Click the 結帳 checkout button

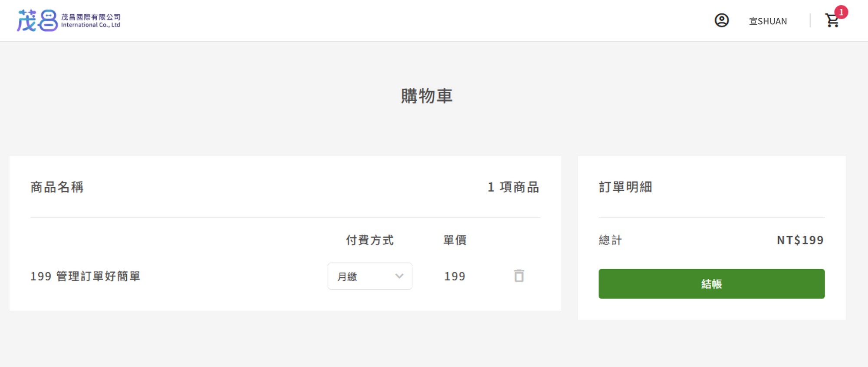click(x=711, y=284)
